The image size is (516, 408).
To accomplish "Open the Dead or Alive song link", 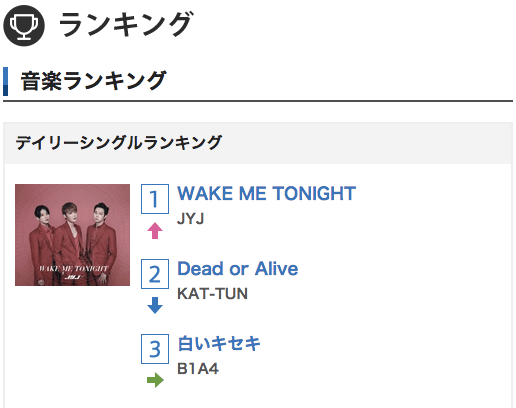I will (238, 269).
